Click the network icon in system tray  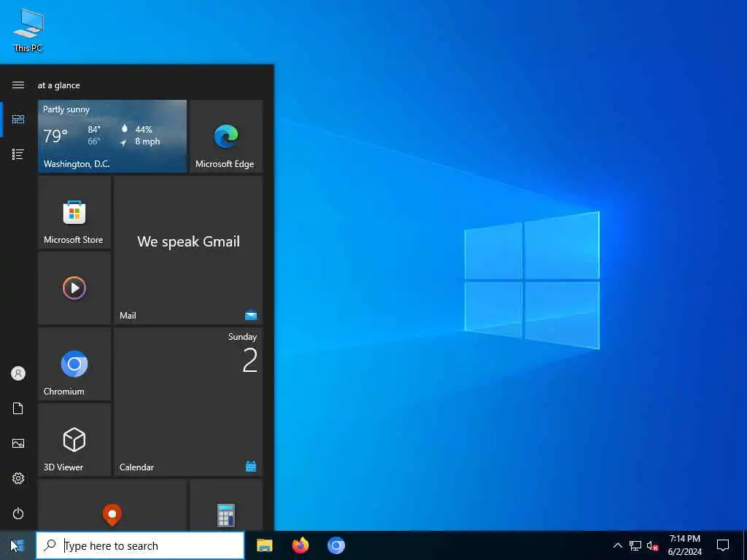click(635, 545)
